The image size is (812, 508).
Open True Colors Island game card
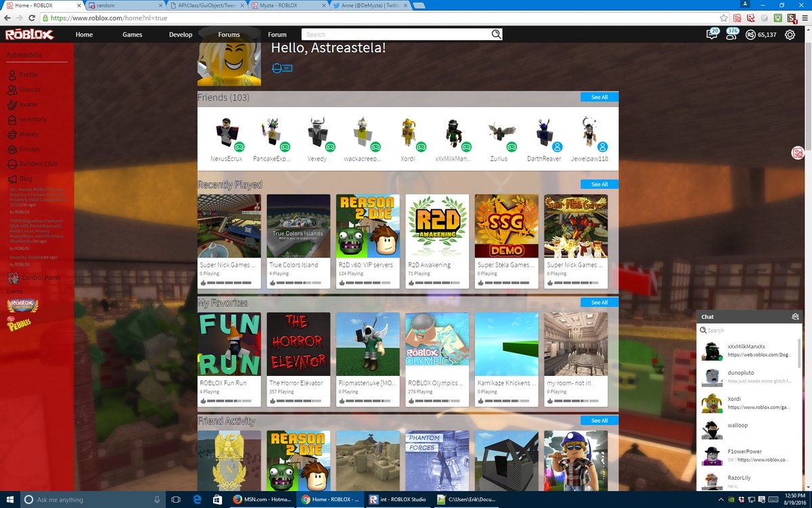pyautogui.click(x=298, y=241)
